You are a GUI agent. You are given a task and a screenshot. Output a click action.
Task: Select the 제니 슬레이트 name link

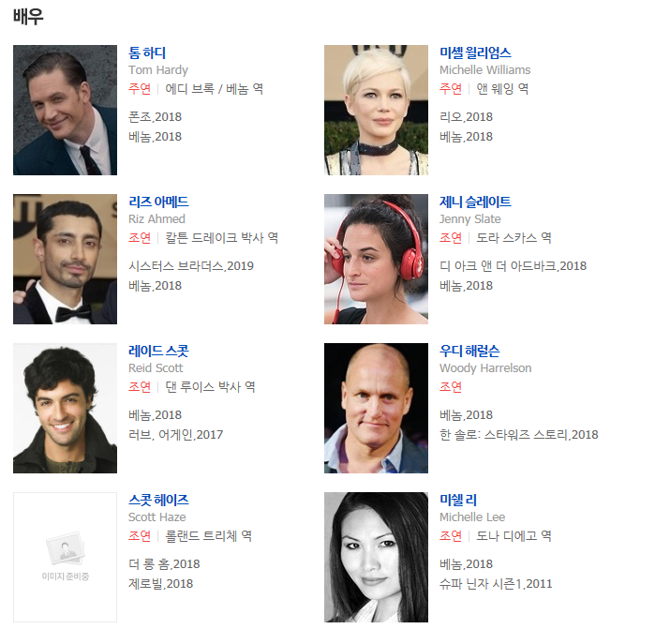(475, 202)
